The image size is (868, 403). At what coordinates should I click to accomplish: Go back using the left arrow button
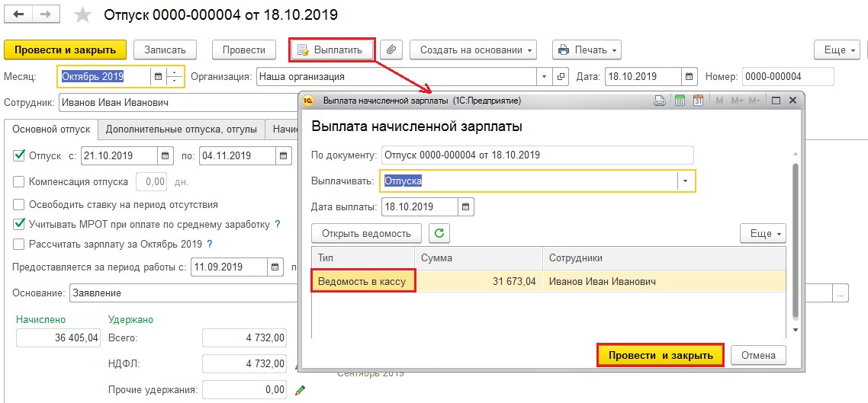point(19,15)
